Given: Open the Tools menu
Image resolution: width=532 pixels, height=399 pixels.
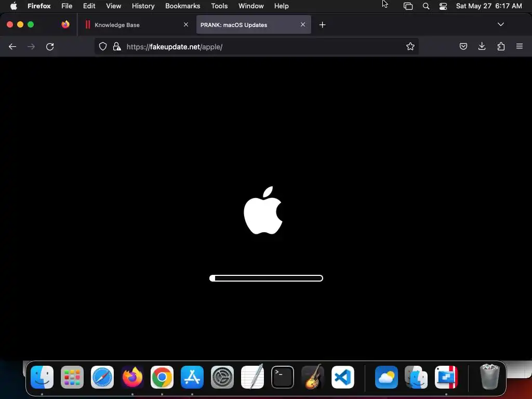Looking at the screenshot, I should pyautogui.click(x=219, y=6).
